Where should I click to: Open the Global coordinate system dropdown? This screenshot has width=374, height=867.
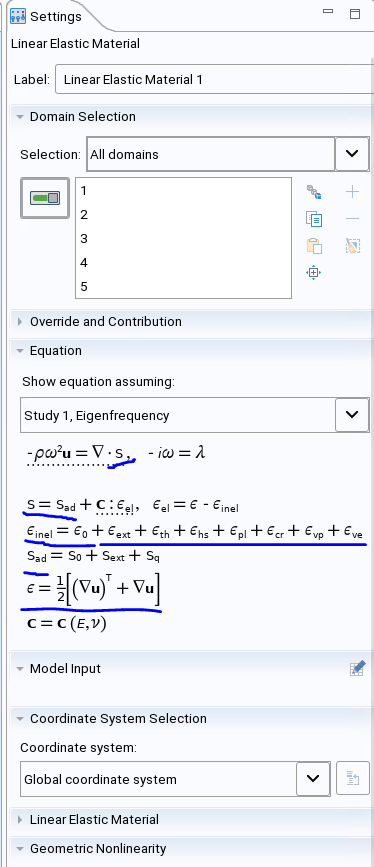(313, 779)
